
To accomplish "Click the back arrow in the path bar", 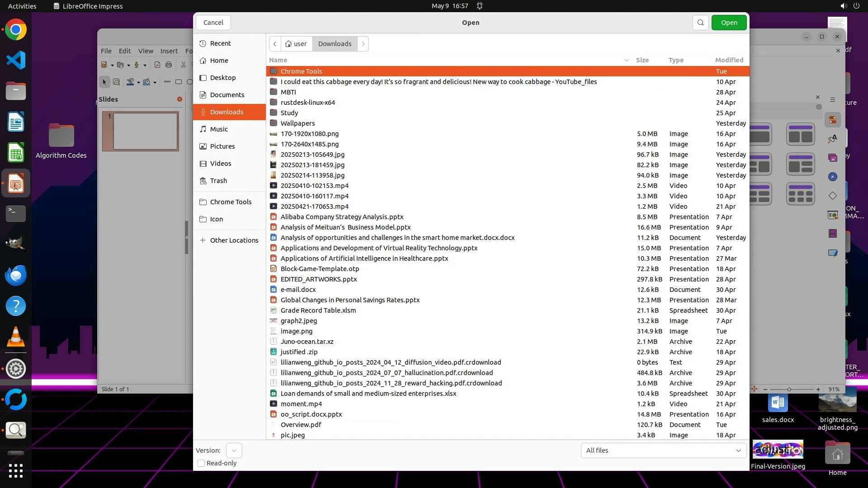I will [x=275, y=44].
